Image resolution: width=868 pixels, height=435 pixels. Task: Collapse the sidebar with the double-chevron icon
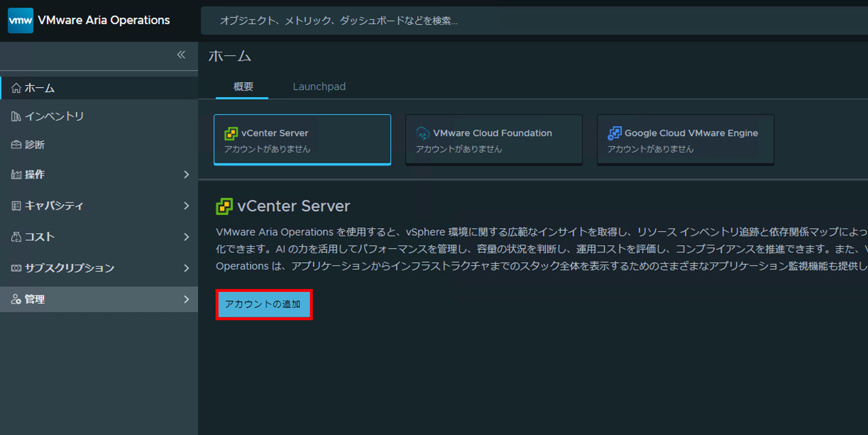click(x=181, y=55)
